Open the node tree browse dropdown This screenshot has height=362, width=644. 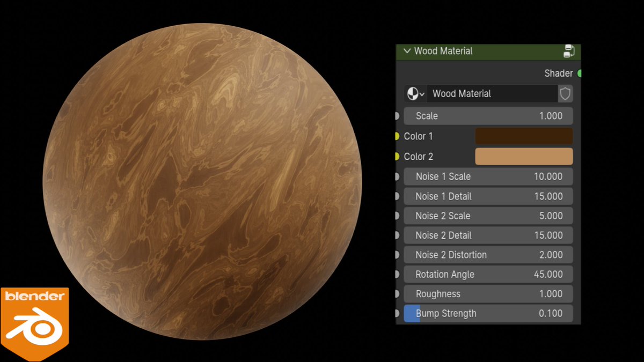pos(415,94)
